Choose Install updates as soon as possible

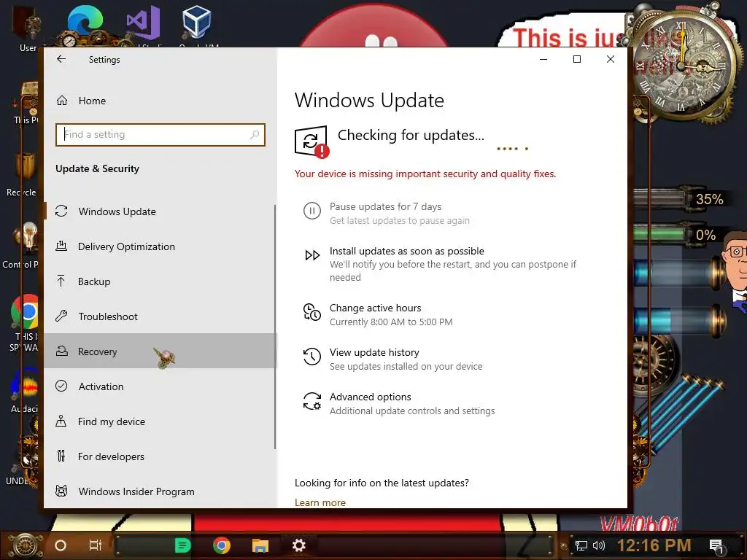[407, 251]
